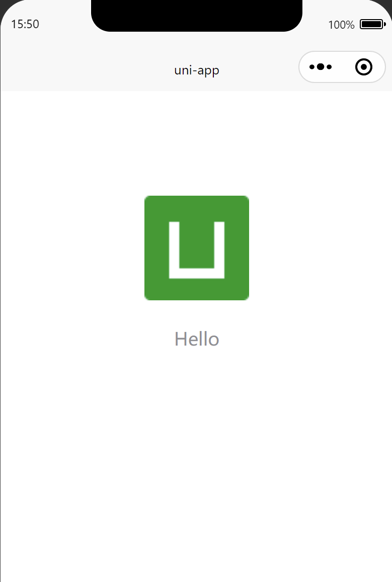Select the 100% battery percentage text
The width and height of the screenshot is (392, 582).
tap(341, 25)
